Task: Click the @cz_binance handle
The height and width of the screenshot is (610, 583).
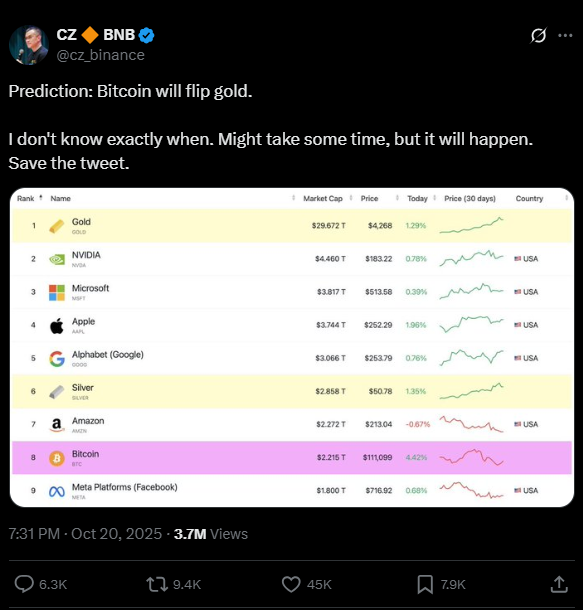Action: coord(100,55)
